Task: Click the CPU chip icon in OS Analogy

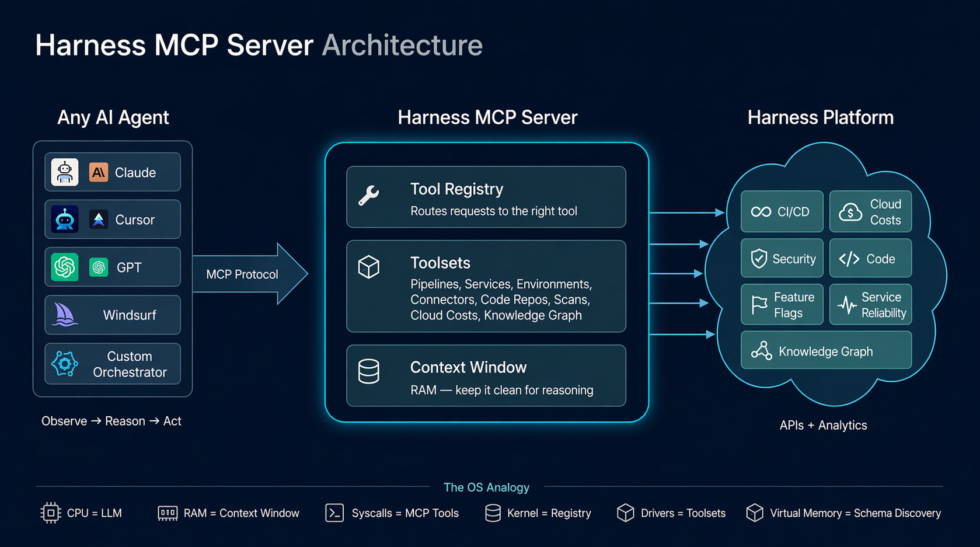Action: [51, 513]
